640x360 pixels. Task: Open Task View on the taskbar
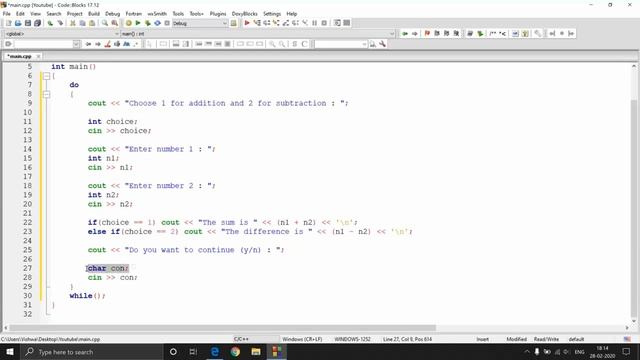tap(193, 352)
